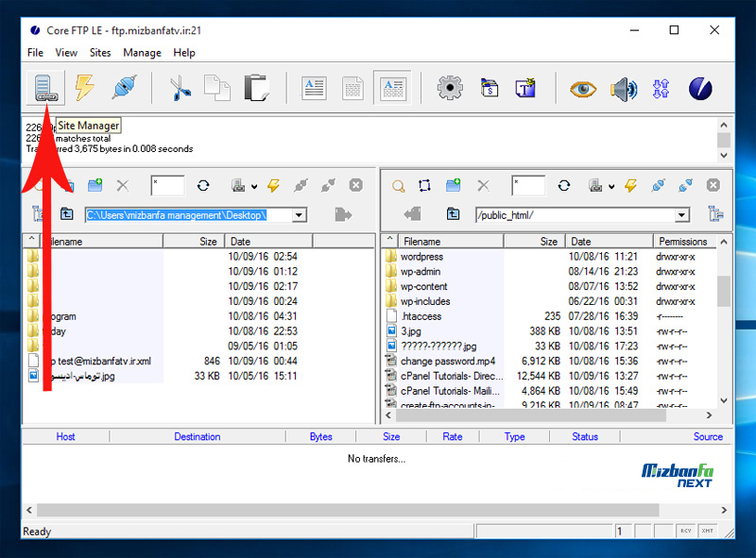Click the tree view icon beside /public_html/ path

(715, 214)
